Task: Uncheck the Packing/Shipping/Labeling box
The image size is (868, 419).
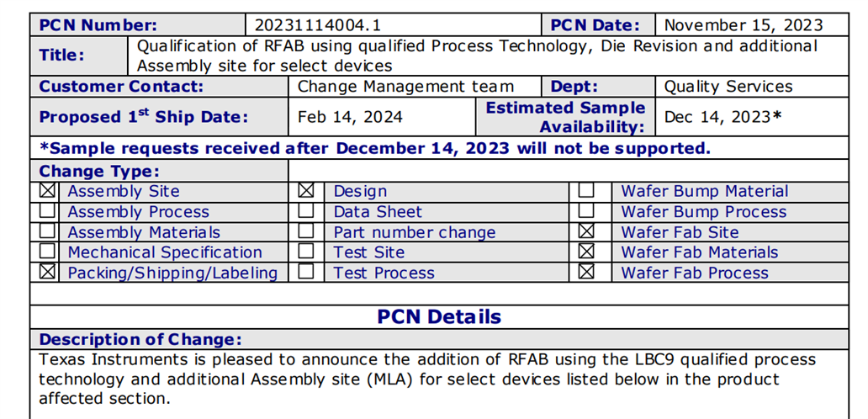Action: tap(48, 272)
